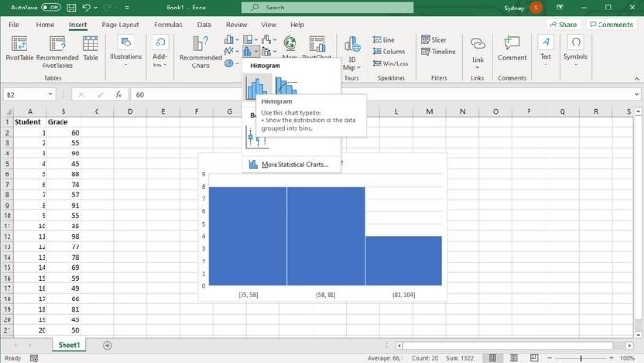Open Insert Hierarchy Chart menu
The height and width of the screenshot is (363, 644).
[250, 40]
